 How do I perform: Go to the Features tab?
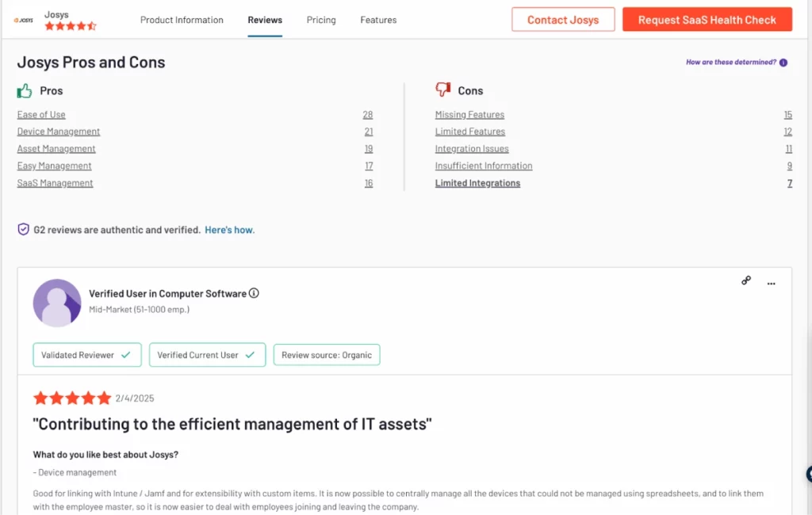[378, 20]
